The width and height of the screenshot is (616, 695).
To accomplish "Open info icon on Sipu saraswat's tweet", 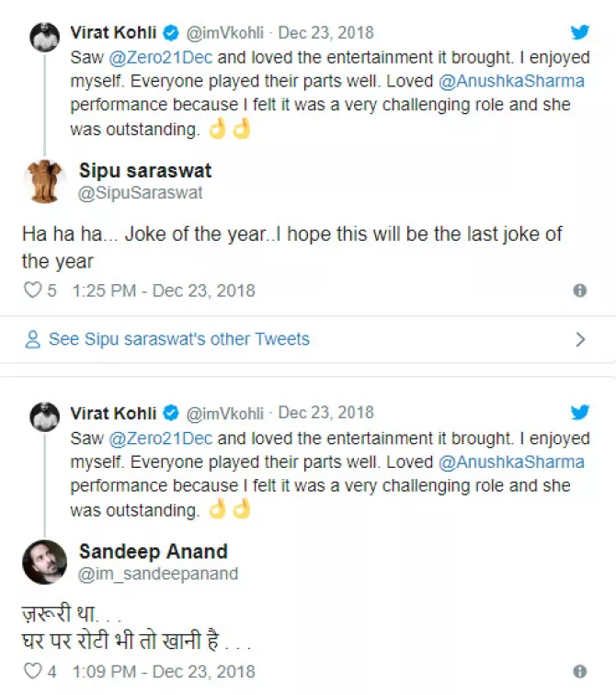I will coord(580,291).
